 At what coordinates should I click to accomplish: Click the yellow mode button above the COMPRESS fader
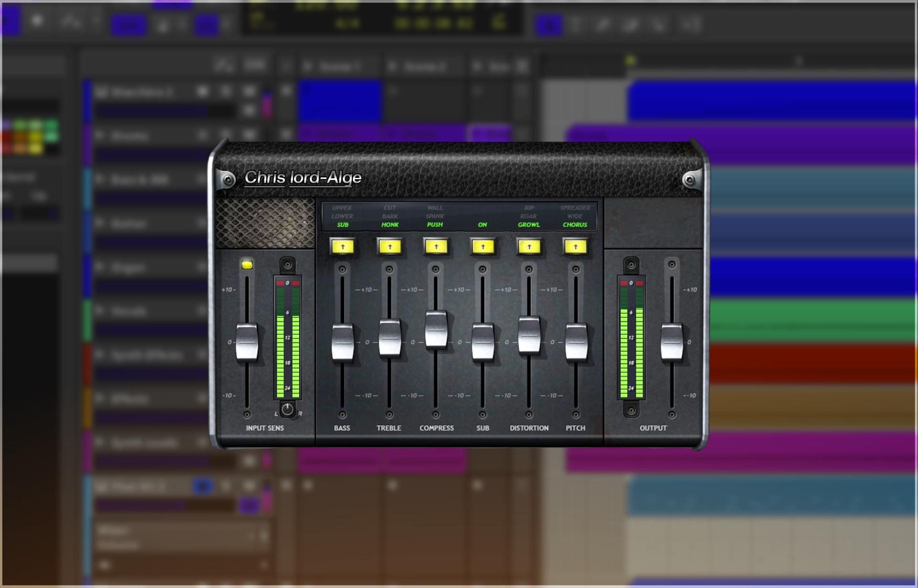(x=436, y=247)
